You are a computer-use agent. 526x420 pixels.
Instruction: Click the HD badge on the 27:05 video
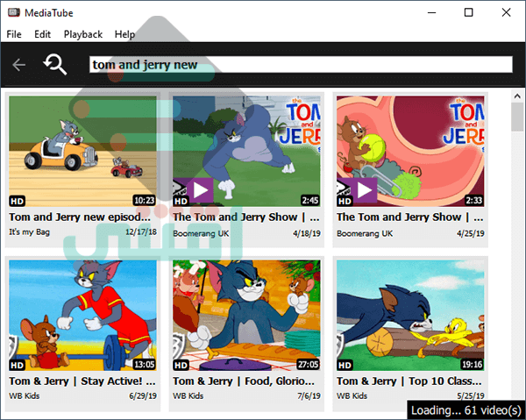(x=181, y=365)
